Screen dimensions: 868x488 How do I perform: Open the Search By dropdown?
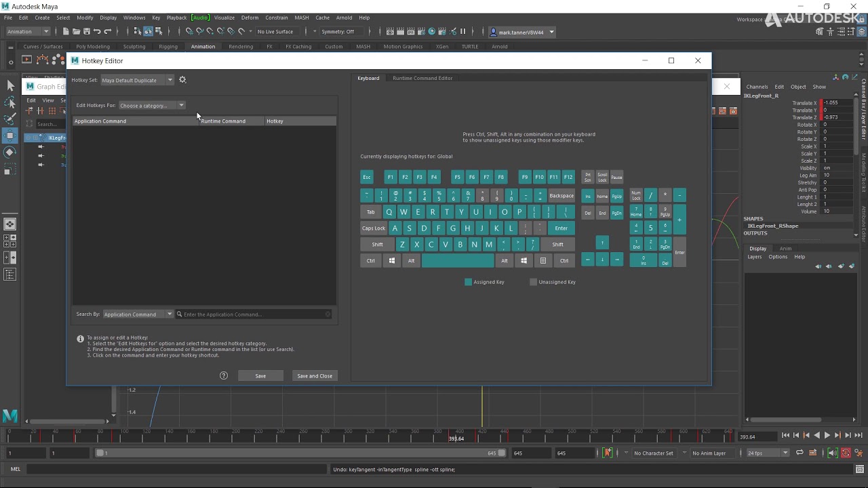coord(138,314)
